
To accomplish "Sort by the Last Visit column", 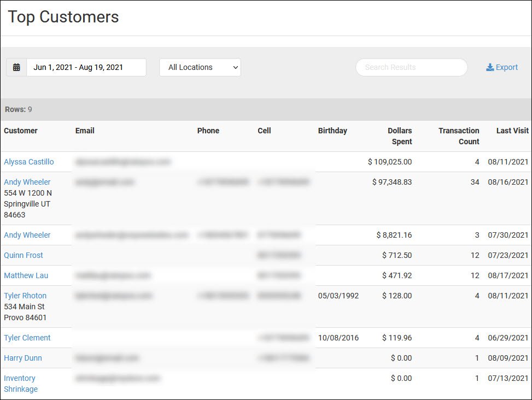I will (512, 131).
